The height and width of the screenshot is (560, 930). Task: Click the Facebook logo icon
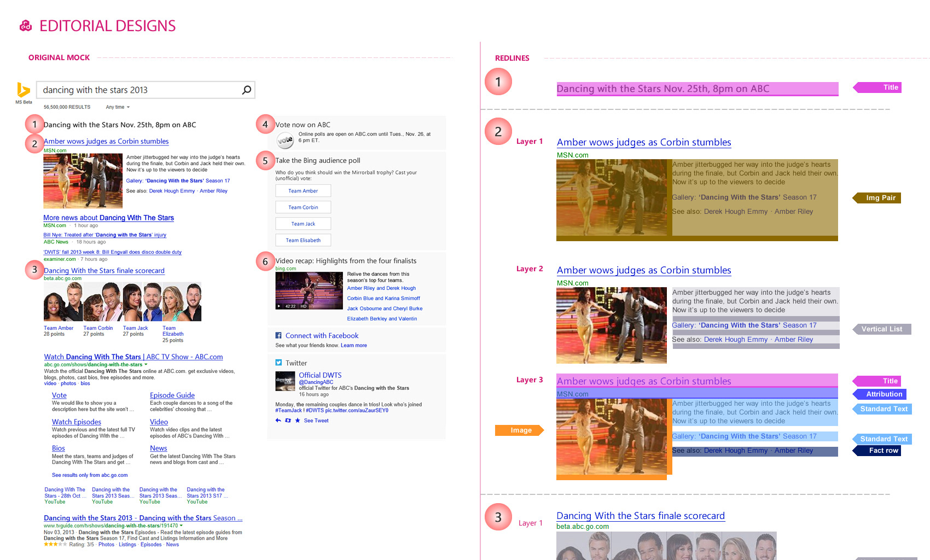point(278,336)
